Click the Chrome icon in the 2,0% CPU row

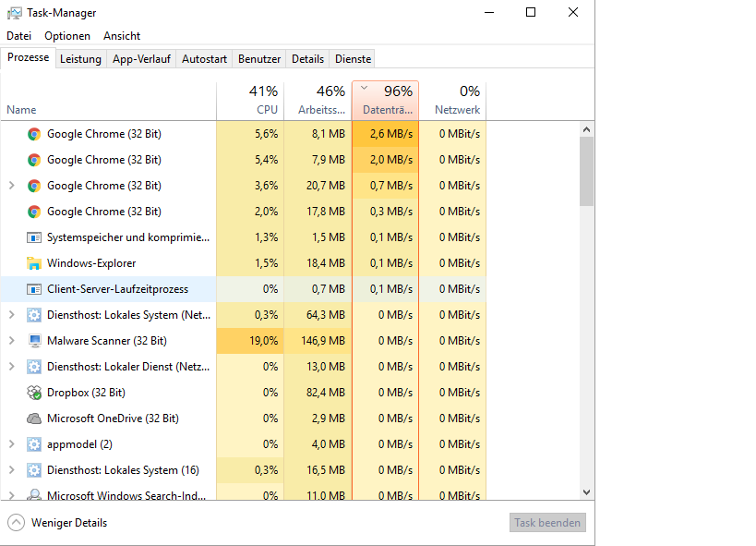pyautogui.click(x=34, y=212)
